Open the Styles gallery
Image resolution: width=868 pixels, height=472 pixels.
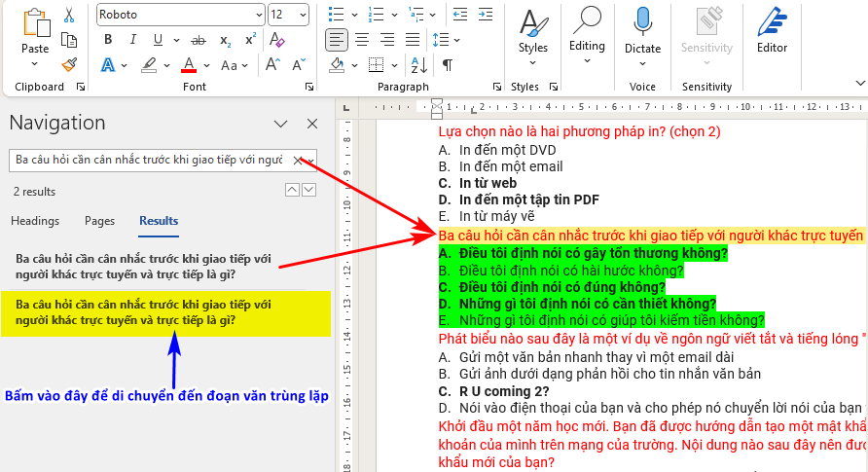[533, 37]
